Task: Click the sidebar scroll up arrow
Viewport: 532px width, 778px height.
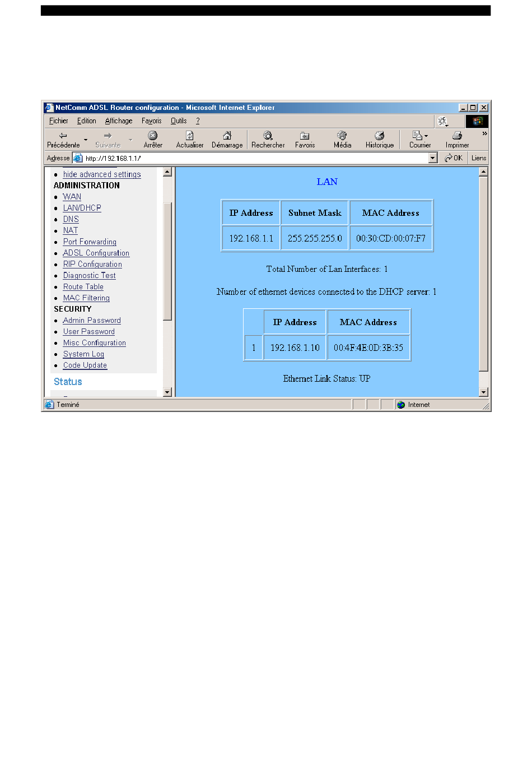Action: 167,172
